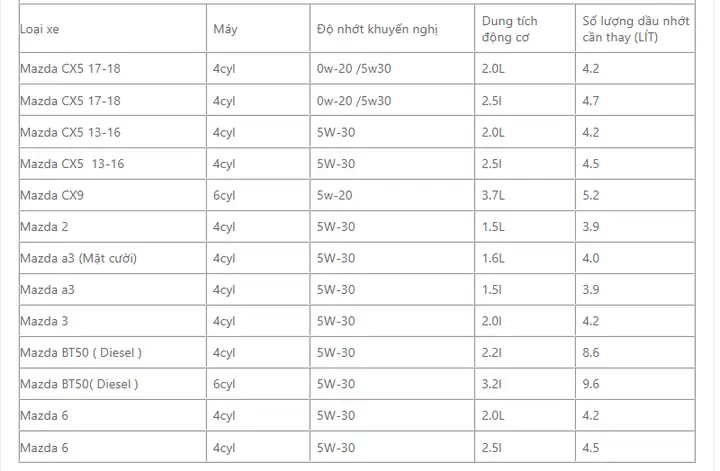Click the 4.7 oil quantity cell
This screenshot has width=720, height=471.
pos(591,101)
